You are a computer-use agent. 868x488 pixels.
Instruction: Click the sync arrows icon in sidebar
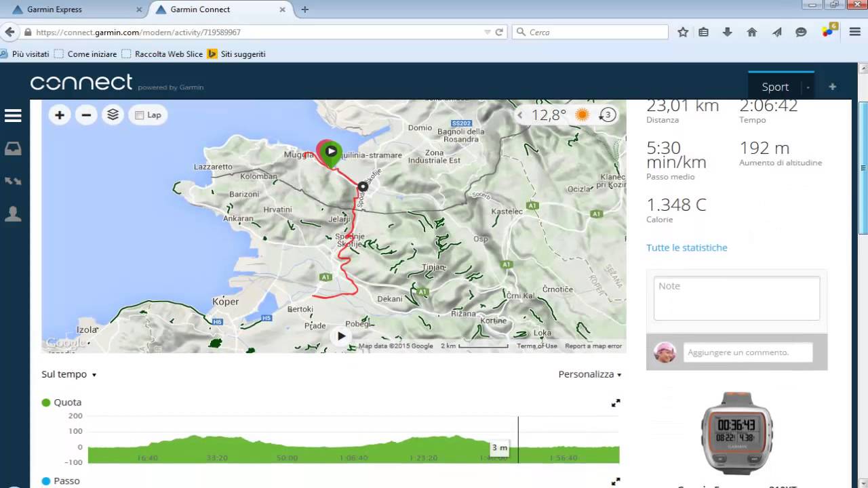pos(13,181)
